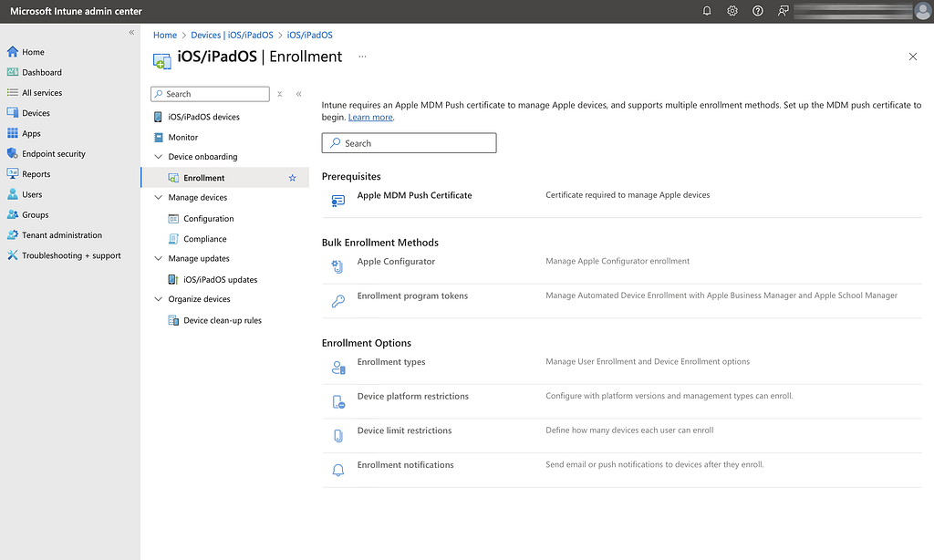Collapse the Manage updates section

click(x=158, y=258)
